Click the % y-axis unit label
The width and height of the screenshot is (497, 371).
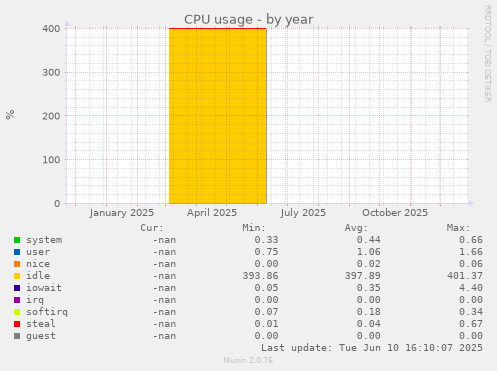click(10, 114)
